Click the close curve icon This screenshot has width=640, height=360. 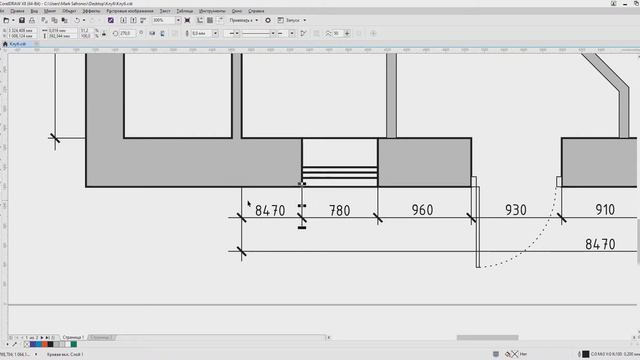[x=303, y=33]
